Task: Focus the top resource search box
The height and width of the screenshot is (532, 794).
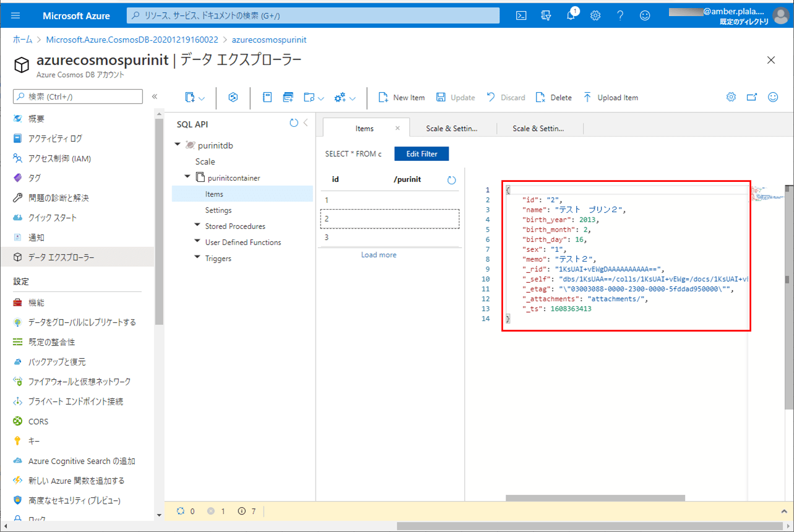Action: tap(313, 15)
